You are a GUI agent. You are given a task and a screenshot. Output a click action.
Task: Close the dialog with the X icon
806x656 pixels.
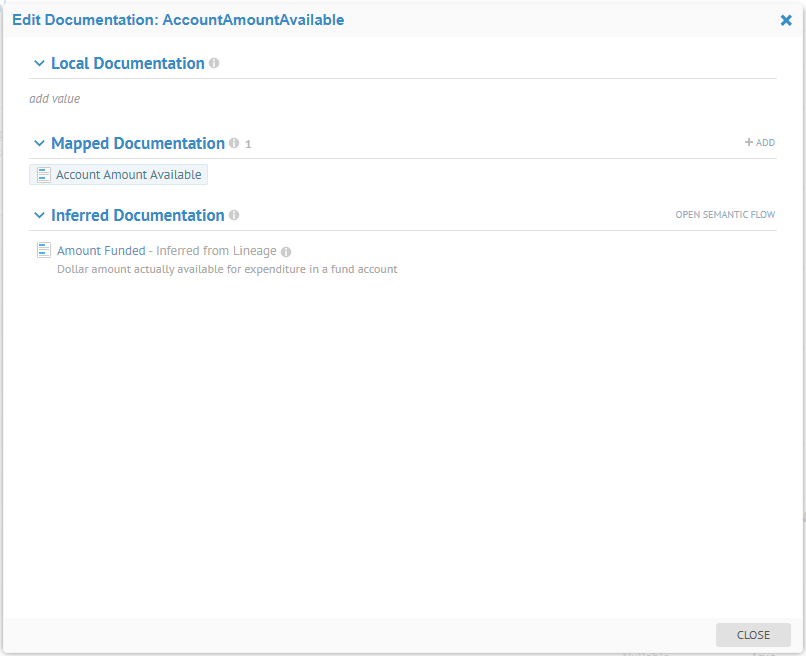pyautogui.click(x=786, y=20)
